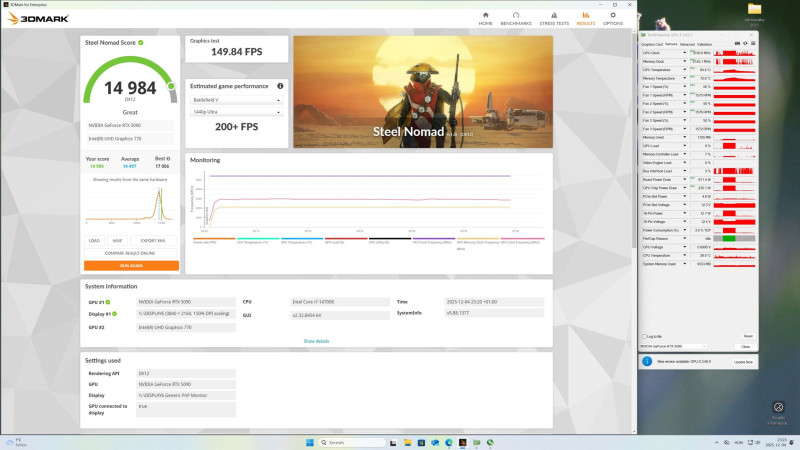
Task: Open 3DMark OPTIONS gear
Action: click(613, 15)
